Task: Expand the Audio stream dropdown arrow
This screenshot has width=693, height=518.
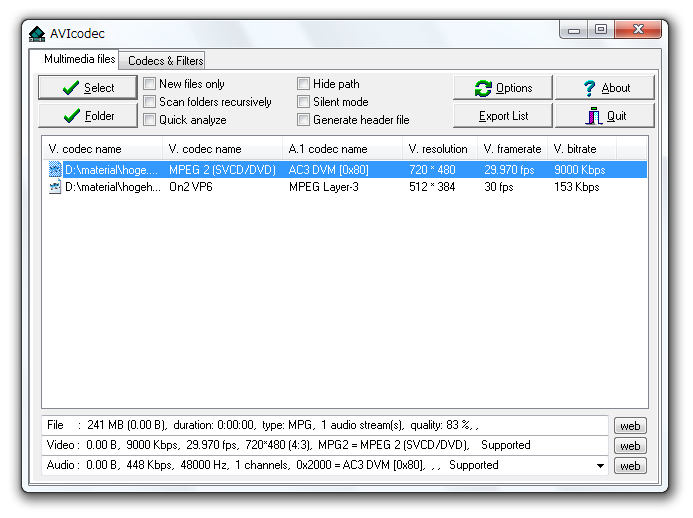Action: tap(600, 465)
